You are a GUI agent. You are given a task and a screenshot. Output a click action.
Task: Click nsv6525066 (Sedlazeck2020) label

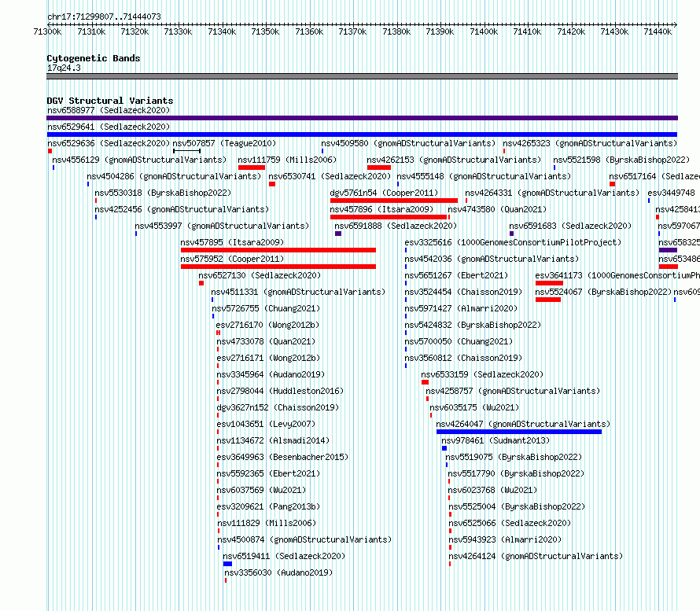coord(510,523)
